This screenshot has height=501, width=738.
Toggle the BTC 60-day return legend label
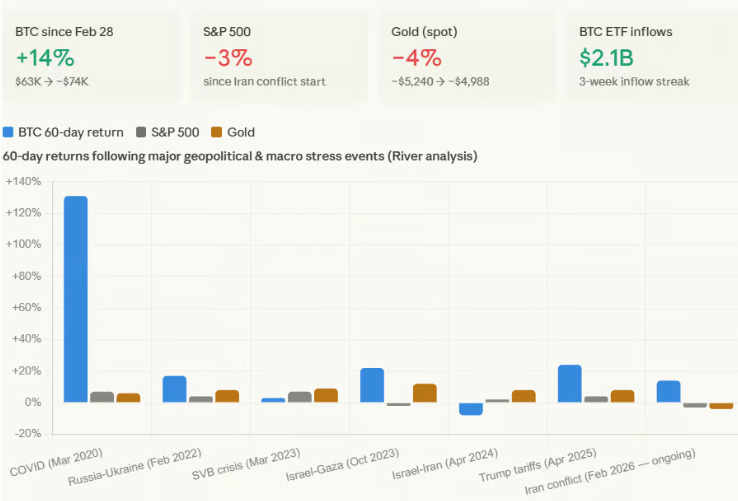click(72, 132)
